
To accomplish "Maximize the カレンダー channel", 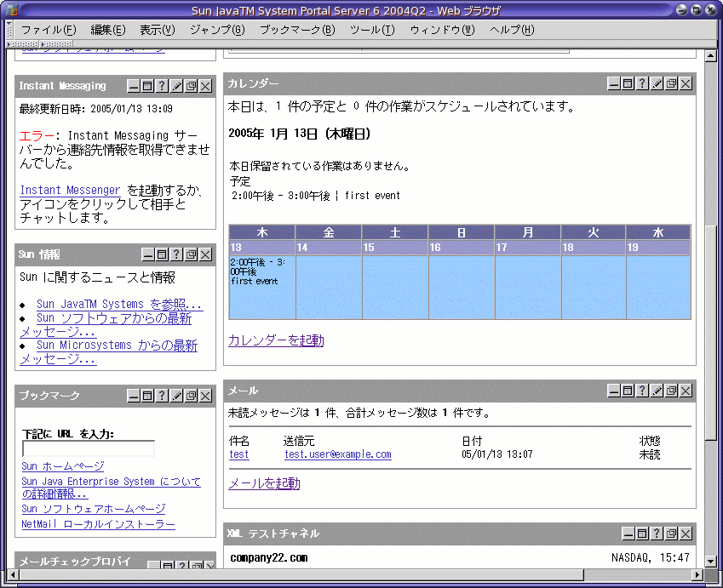I will click(628, 83).
